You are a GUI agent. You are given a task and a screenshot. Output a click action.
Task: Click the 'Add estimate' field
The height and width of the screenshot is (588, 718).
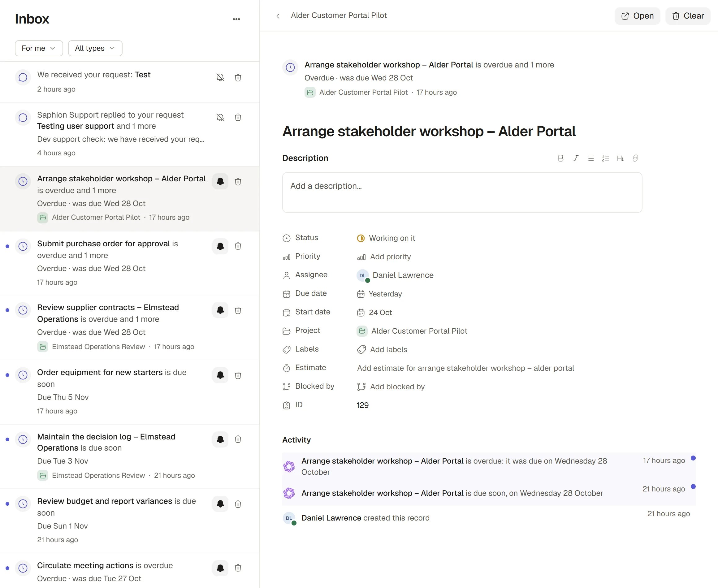coord(465,368)
